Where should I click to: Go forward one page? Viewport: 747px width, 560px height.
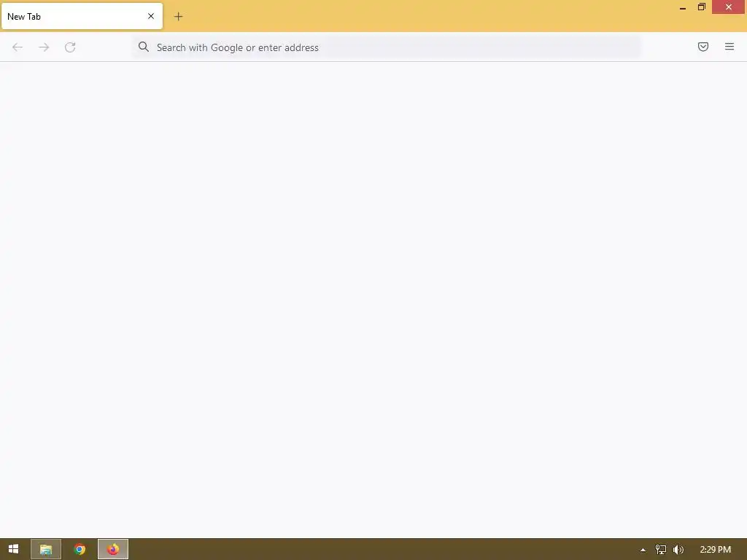(x=44, y=47)
